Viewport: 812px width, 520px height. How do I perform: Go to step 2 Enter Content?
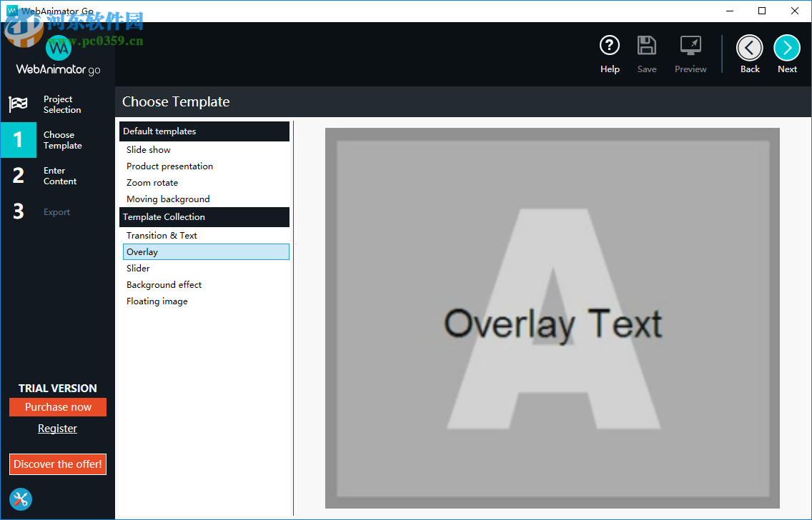point(57,176)
